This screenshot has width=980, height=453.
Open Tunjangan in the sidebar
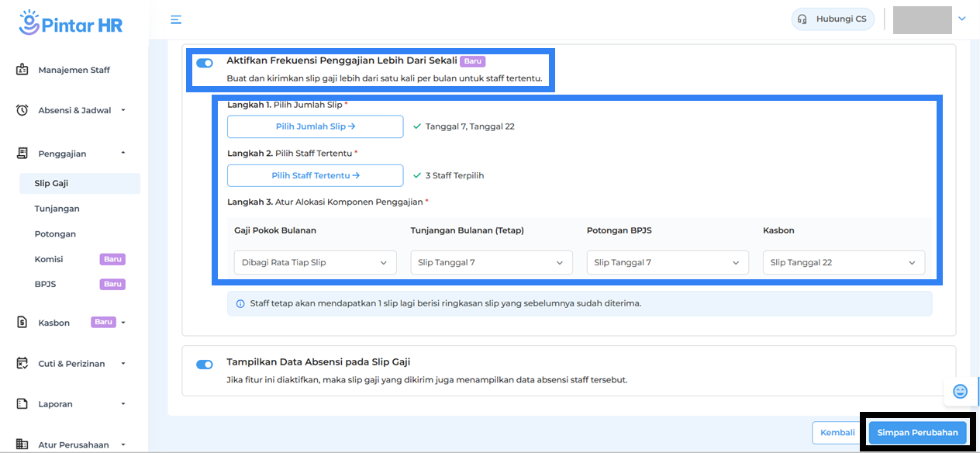pyautogui.click(x=57, y=209)
